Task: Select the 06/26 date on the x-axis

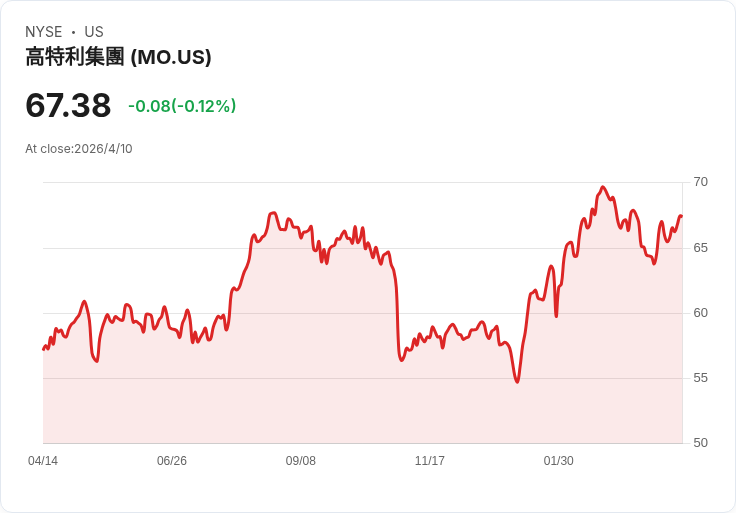Action: pos(172,461)
